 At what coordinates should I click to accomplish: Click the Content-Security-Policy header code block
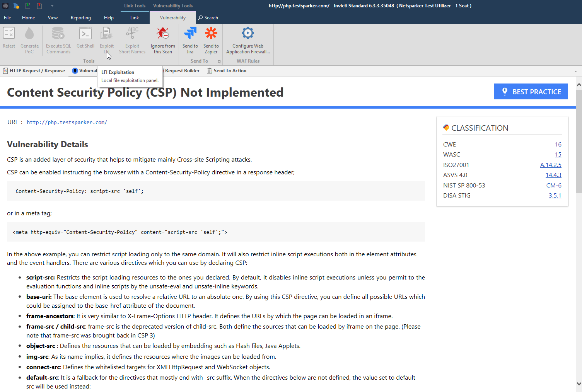pos(216,191)
